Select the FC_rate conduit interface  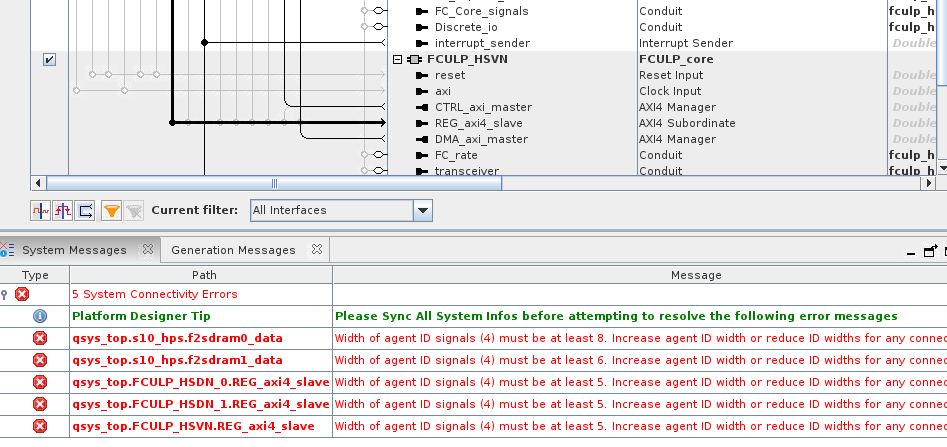click(456, 155)
